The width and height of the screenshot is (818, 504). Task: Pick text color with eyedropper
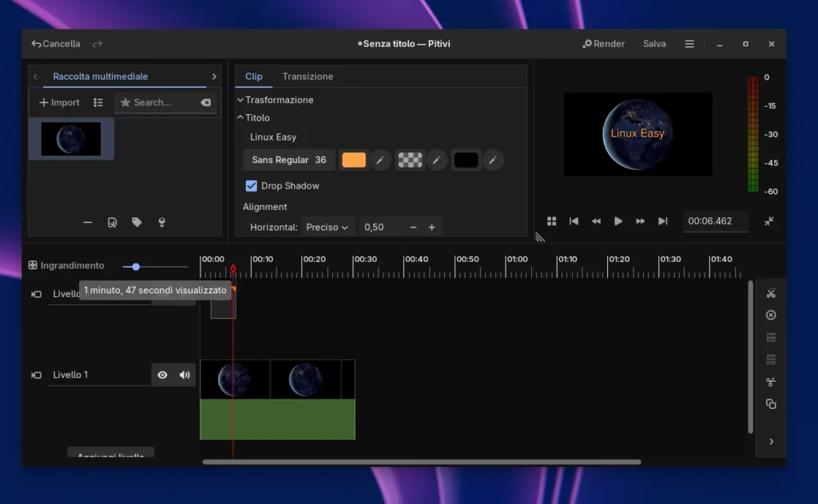tap(380, 161)
